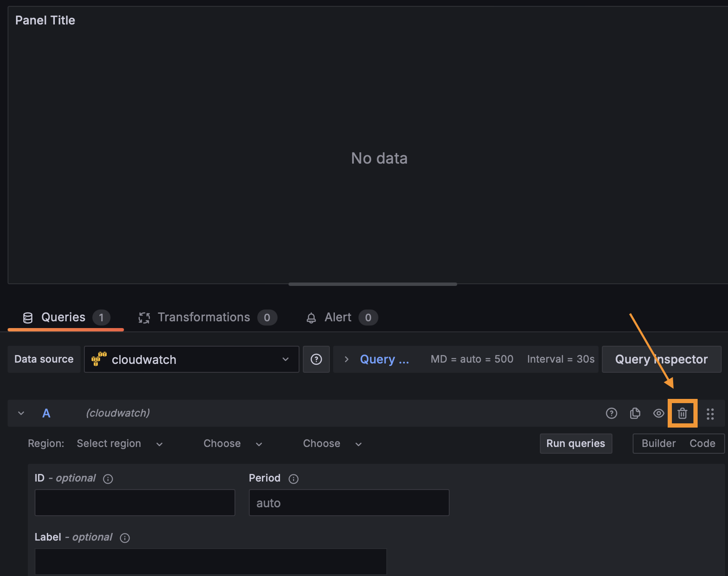Image resolution: width=728 pixels, height=576 pixels.
Task: Select Builder editor mode
Action: pyautogui.click(x=658, y=444)
